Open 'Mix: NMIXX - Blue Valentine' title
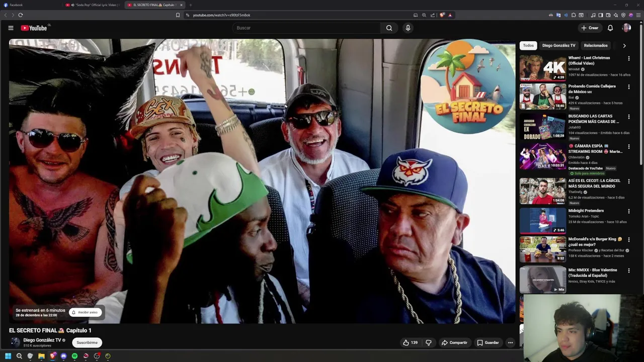 coord(593,273)
